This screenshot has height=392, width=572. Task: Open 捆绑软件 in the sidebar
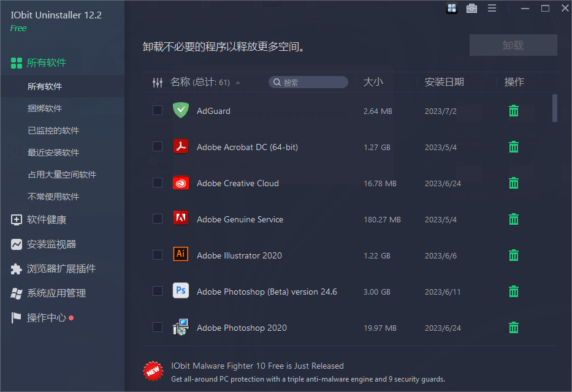[45, 108]
